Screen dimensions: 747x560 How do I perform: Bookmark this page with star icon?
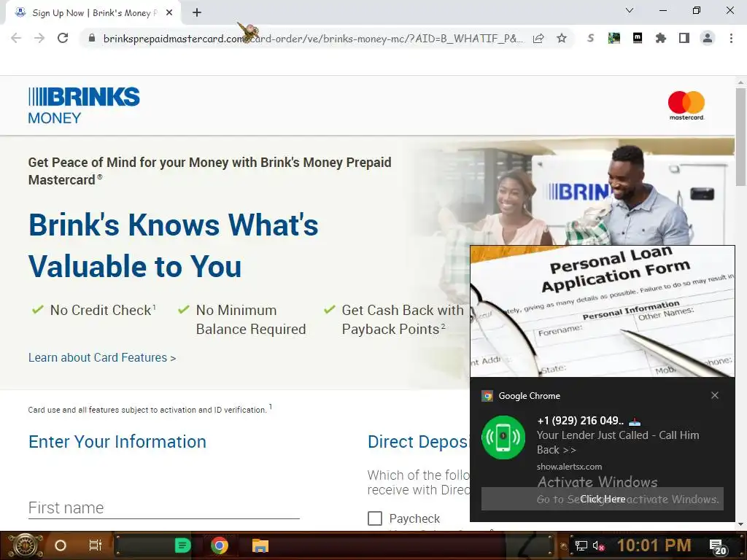point(562,38)
